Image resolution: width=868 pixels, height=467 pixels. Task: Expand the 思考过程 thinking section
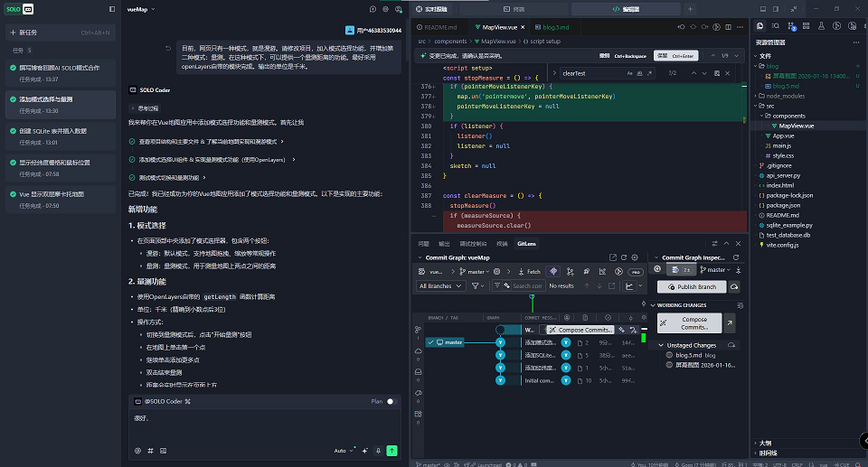(145, 108)
